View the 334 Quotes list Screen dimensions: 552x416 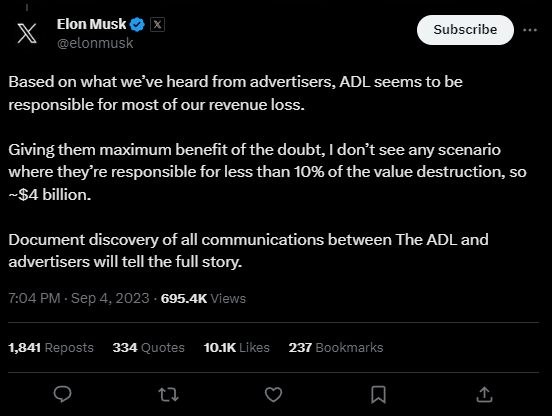click(x=149, y=348)
